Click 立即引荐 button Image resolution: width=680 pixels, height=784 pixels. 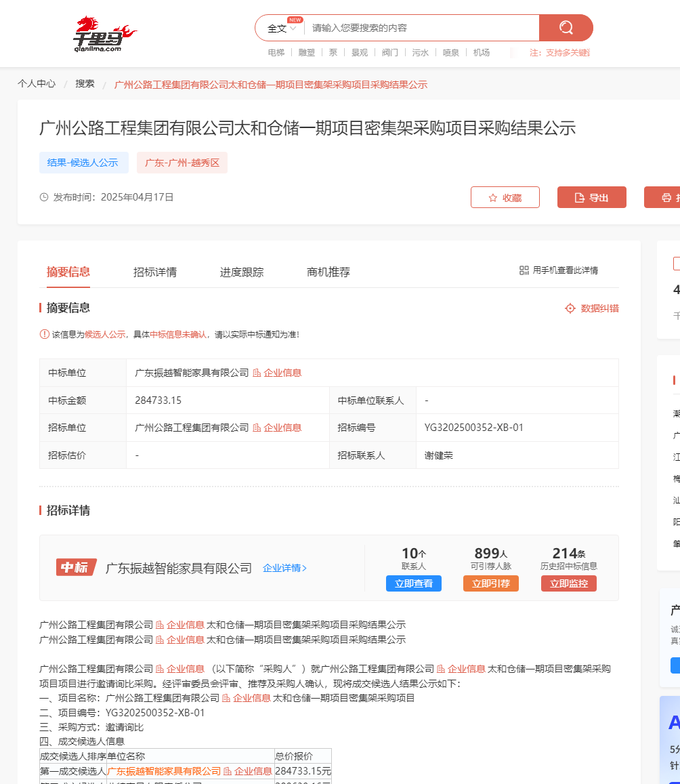(490, 583)
